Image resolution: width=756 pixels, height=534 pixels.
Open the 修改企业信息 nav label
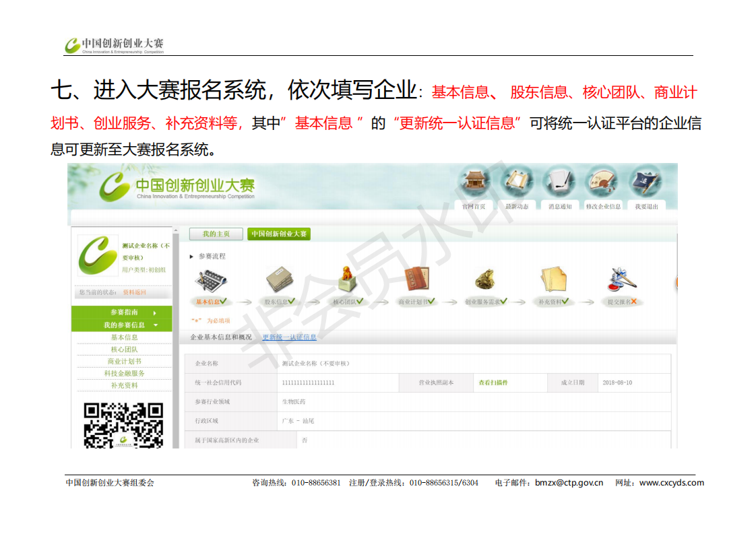603,206
